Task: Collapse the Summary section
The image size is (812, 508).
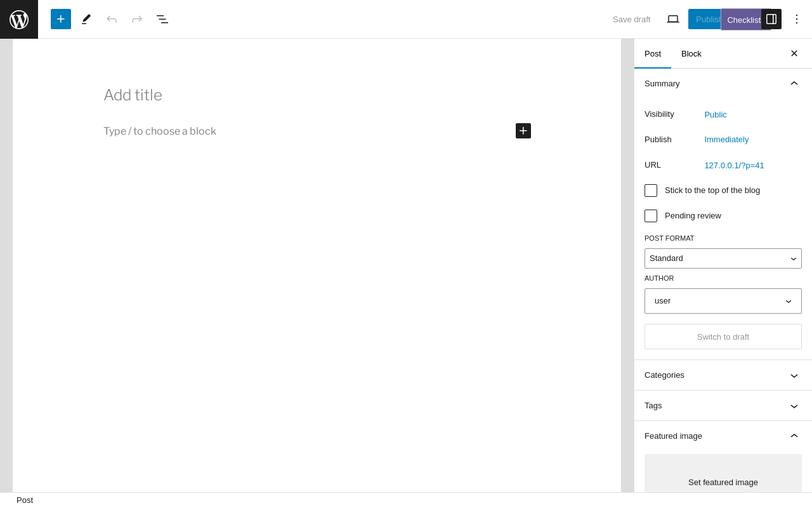Action: click(723, 84)
